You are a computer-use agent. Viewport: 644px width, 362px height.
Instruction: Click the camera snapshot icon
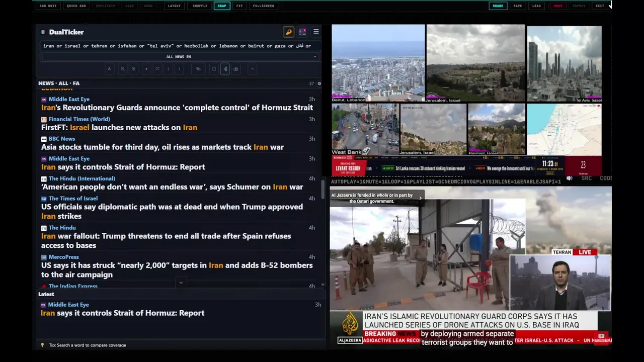coord(236,69)
